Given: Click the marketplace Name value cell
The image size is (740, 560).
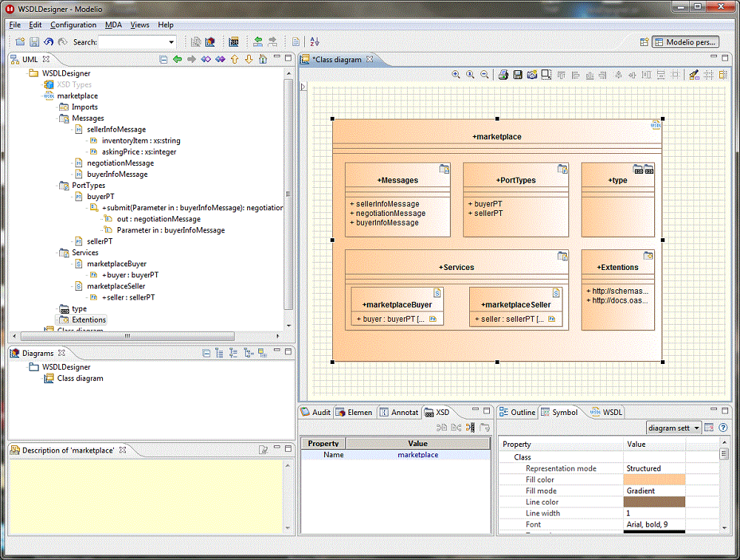Looking at the screenshot, I should [417, 455].
